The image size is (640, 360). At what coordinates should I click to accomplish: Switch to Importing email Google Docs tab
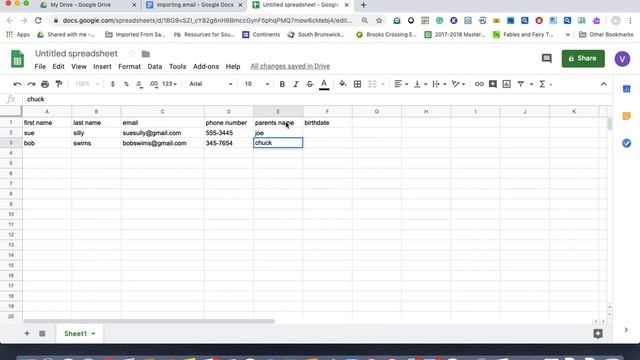(x=194, y=5)
